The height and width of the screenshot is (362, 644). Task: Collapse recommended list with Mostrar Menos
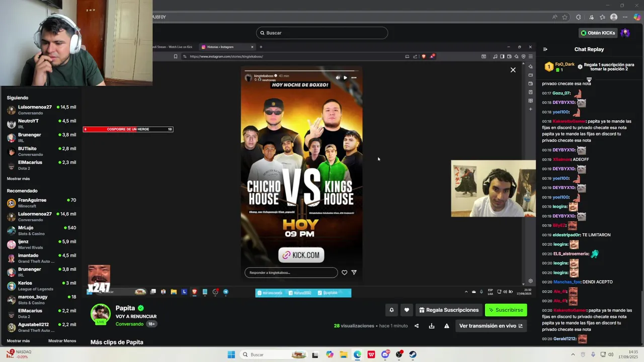(x=62, y=341)
